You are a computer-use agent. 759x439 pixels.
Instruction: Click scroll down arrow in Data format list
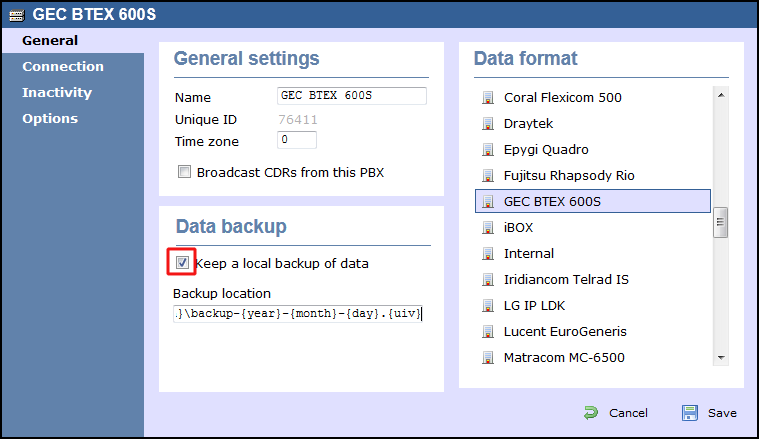[x=721, y=358]
